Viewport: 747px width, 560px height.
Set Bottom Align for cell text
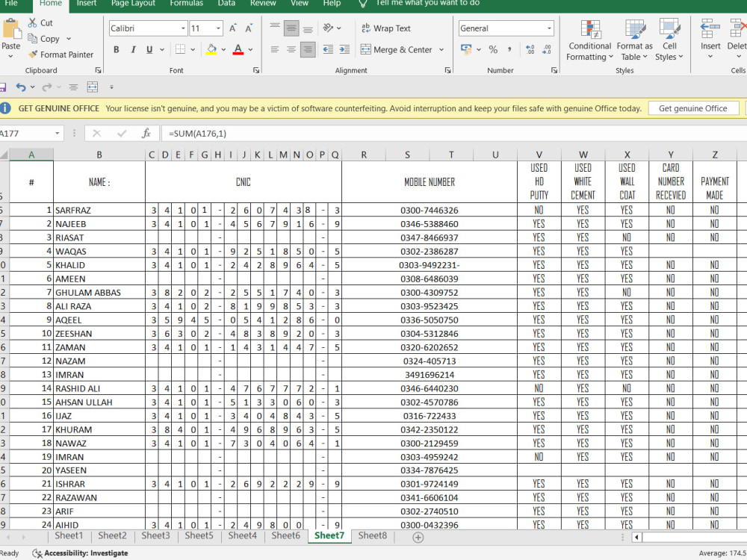308,28
